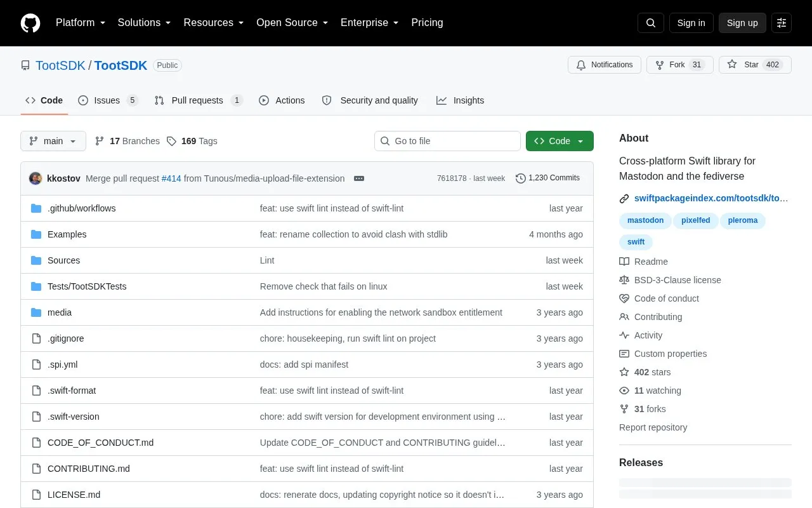Screen dimensions: 812x508
Task: Click the Activity pulse icon
Action: pyautogui.click(x=624, y=335)
